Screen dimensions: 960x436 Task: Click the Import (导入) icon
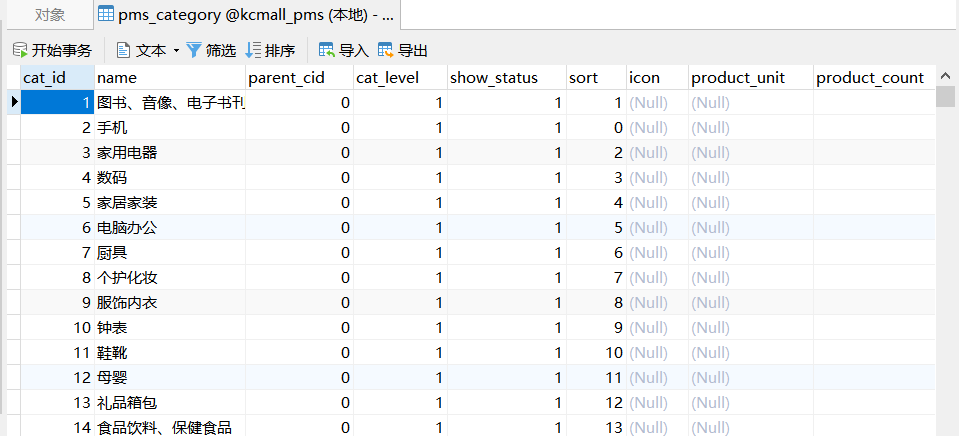click(x=326, y=50)
